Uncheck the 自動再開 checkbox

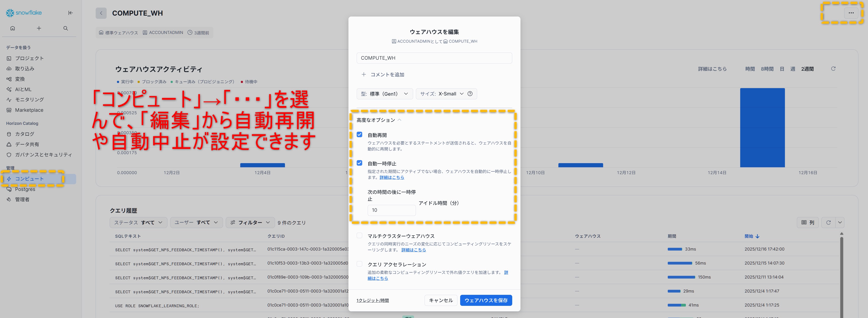click(x=359, y=135)
